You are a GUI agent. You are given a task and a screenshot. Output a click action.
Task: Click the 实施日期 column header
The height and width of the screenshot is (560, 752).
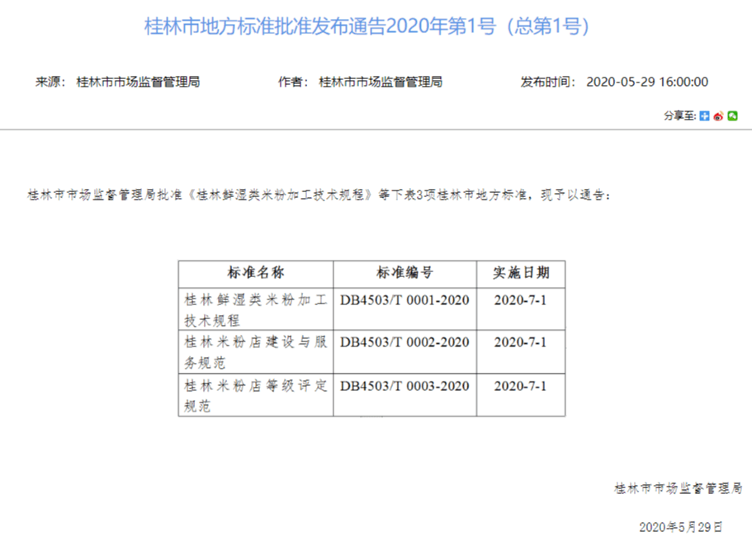(520, 273)
